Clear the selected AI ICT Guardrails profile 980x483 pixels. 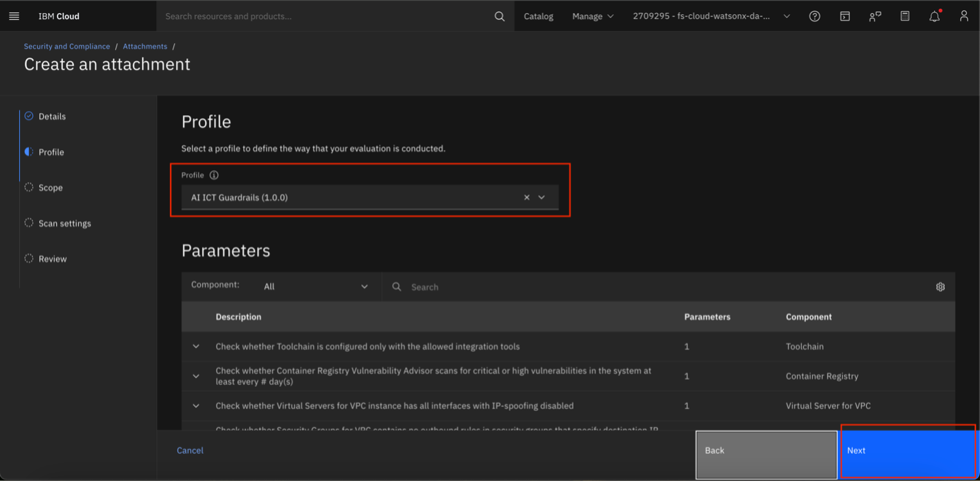526,197
